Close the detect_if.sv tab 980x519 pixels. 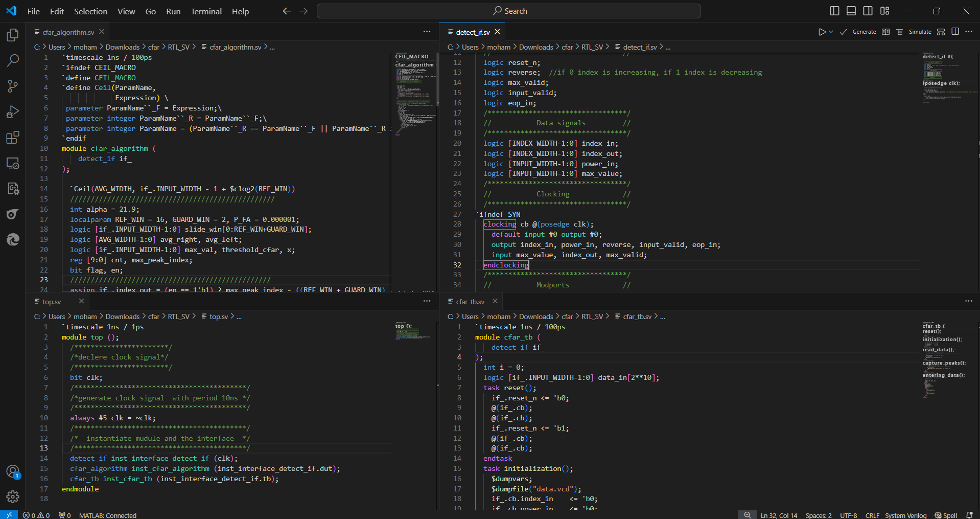497,32
